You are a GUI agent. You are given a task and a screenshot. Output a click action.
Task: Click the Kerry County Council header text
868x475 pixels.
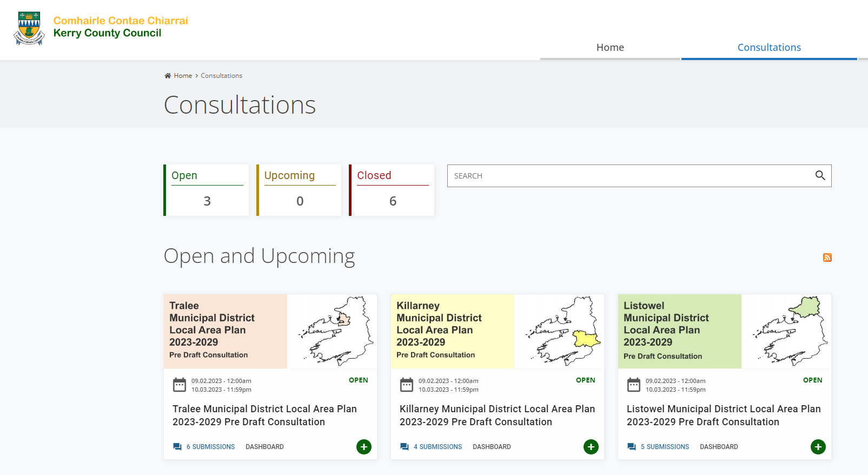click(x=107, y=33)
